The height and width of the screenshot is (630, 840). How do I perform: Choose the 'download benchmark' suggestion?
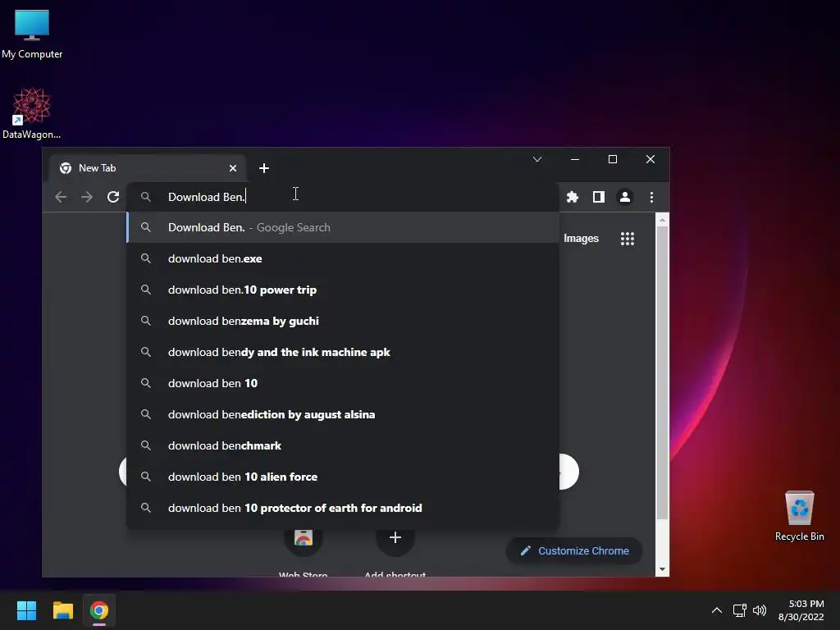pos(343,445)
